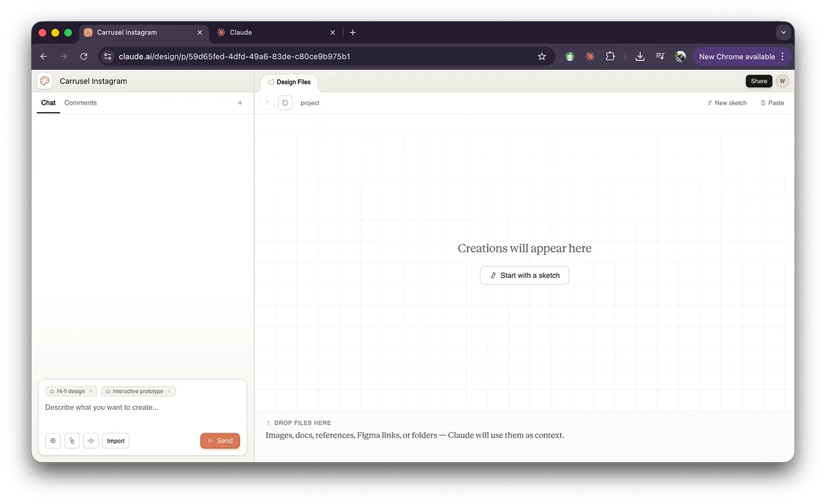The height and width of the screenshot is (504, 826).
Task: Start voice input with waveform icon
Action: (x=91, y=441)
